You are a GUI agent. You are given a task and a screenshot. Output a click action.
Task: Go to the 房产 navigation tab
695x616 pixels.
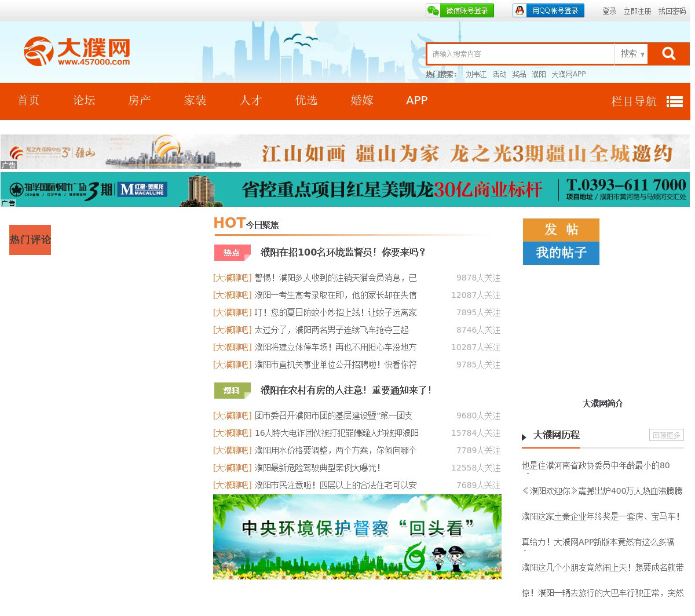click(140, 101)
